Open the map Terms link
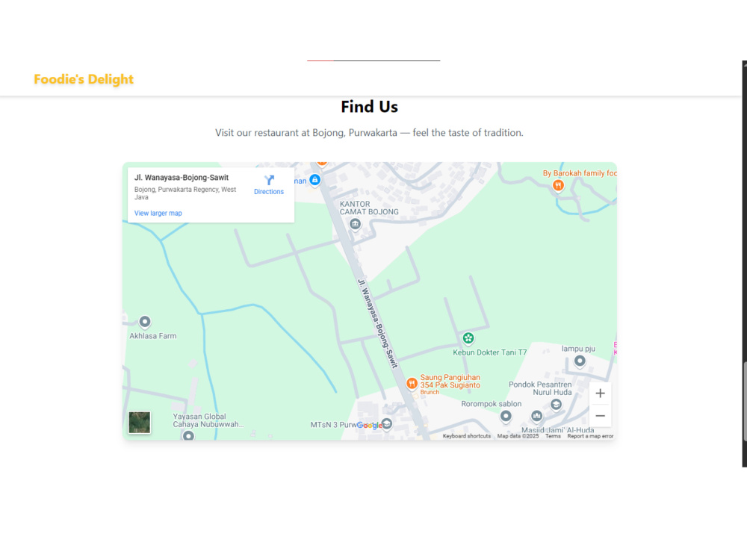 (553, 436)
